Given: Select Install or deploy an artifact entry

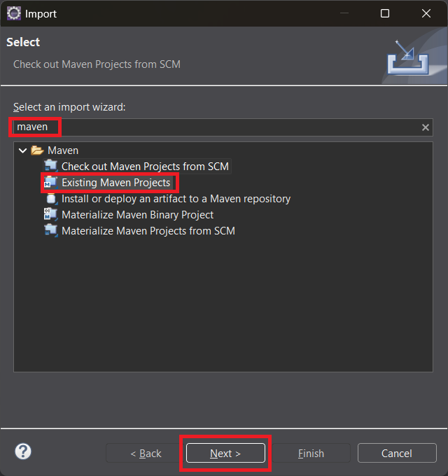Looking at the screenshot, I should click(176, 199).
